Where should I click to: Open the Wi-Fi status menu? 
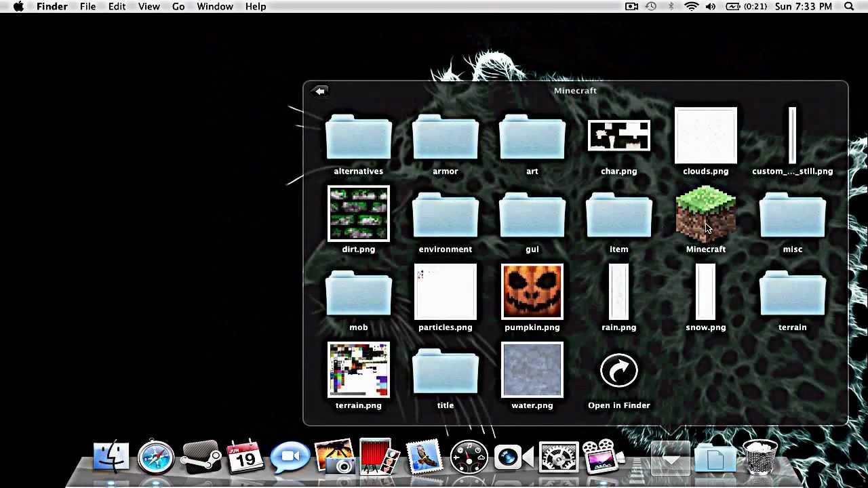691,7
